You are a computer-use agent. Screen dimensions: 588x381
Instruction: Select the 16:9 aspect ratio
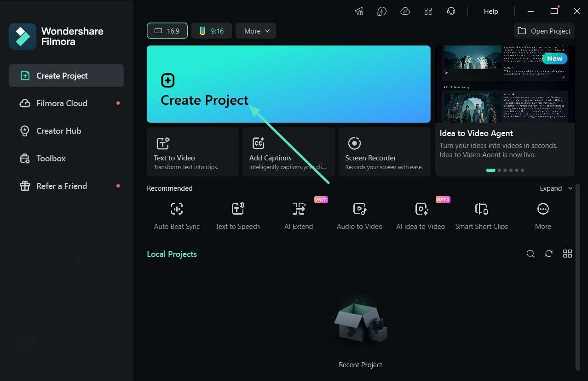tap(167, 31)
